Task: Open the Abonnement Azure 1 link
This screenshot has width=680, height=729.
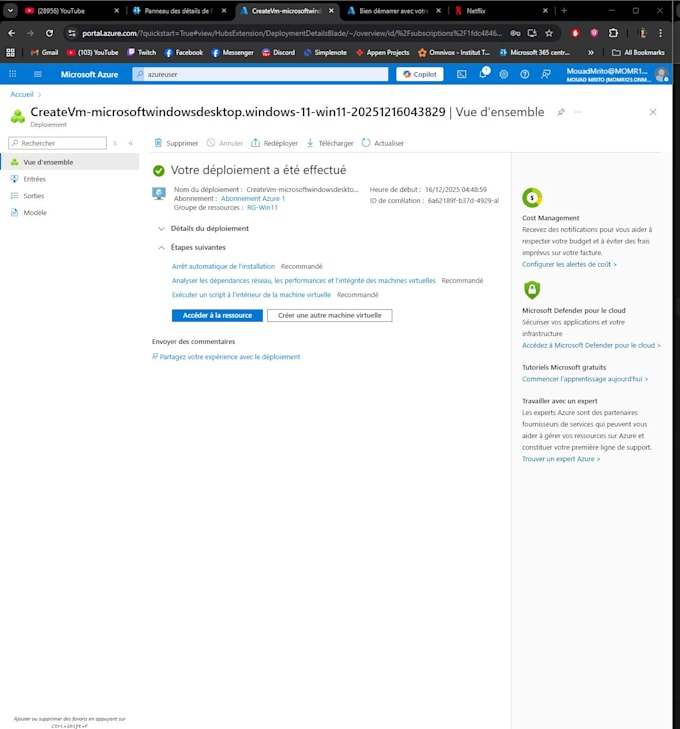Action: tap(253, 199)
